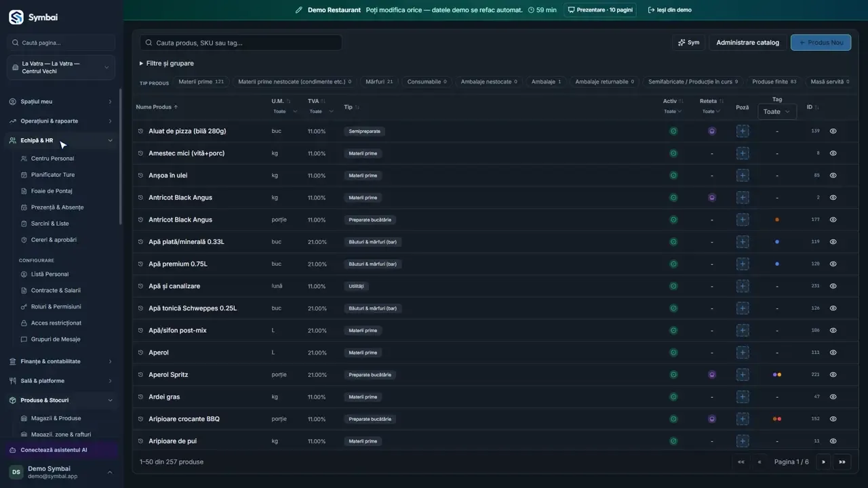Click the history icon beside Aperol
This screenshot has height=488, width=868.
pyautogui.click(x=141, y=352)
